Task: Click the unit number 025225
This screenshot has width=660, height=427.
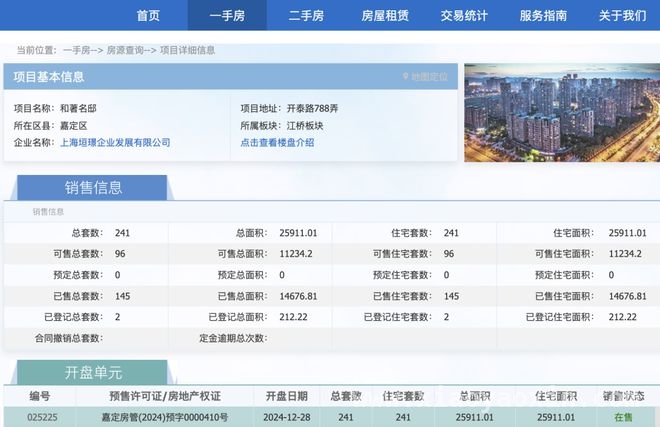Action: click(x=42, y=417)
